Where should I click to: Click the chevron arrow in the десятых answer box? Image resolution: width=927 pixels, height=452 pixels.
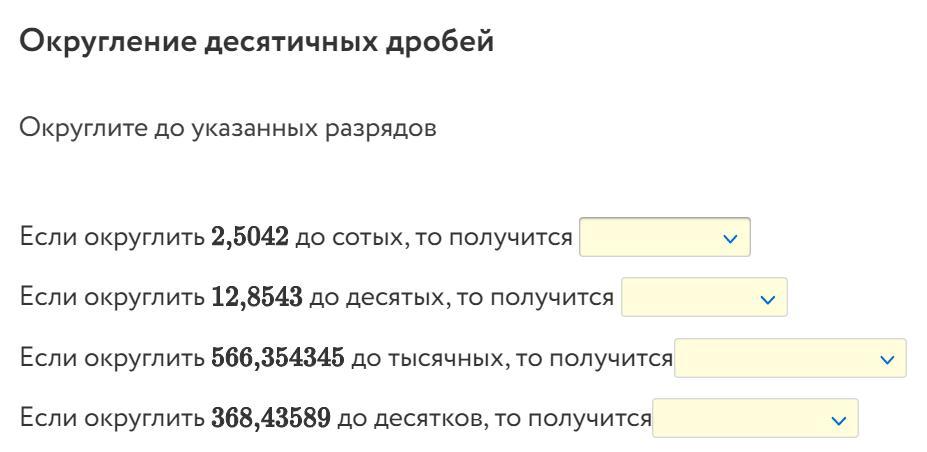pyautogui.click(x=768, y=298)
